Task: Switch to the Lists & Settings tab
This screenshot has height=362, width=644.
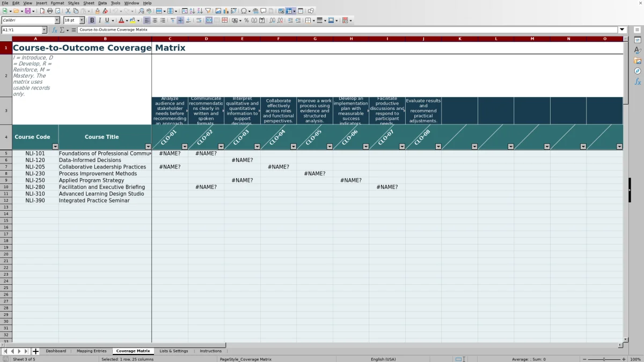Action: (174, 351)
